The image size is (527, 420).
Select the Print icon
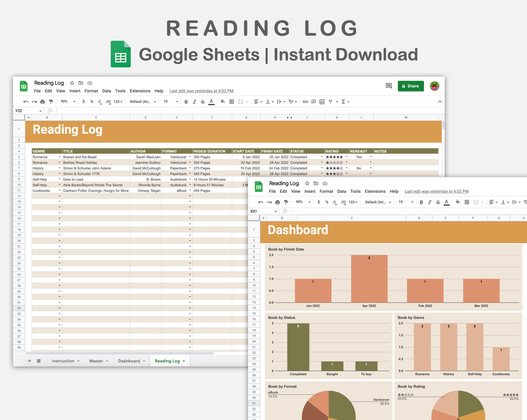43,101
